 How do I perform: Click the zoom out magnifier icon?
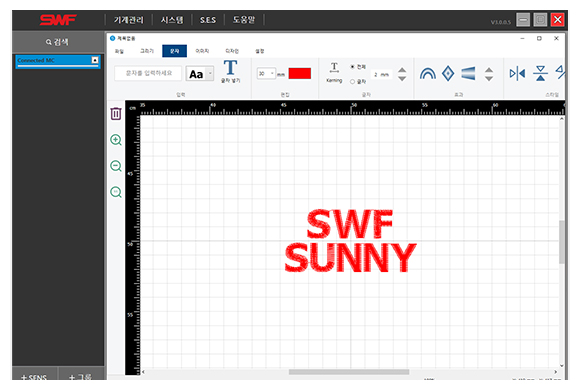116,166
